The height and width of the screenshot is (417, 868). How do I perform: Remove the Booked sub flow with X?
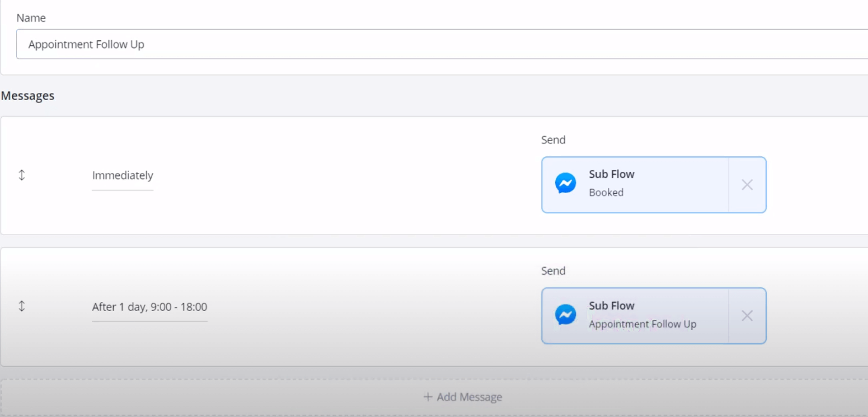pyautogui.click(x=747, y=185)
